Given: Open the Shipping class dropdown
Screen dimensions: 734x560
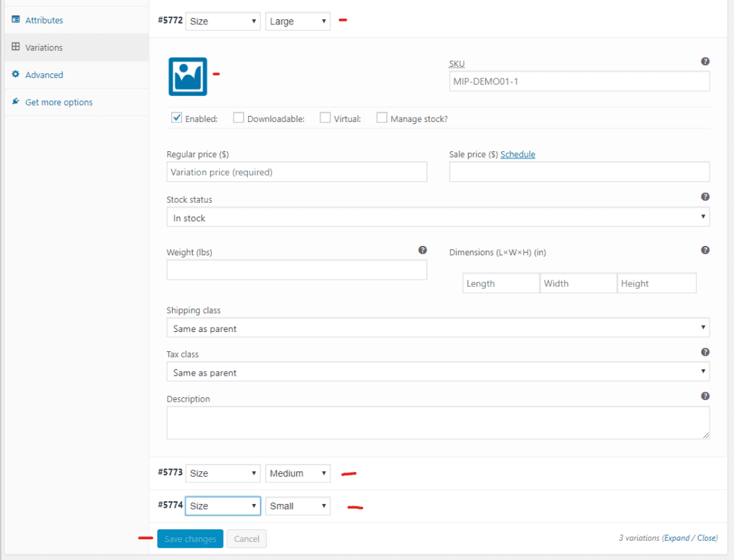Looking at the screenshot, I should pyautogui.click(x=438, y=328).
